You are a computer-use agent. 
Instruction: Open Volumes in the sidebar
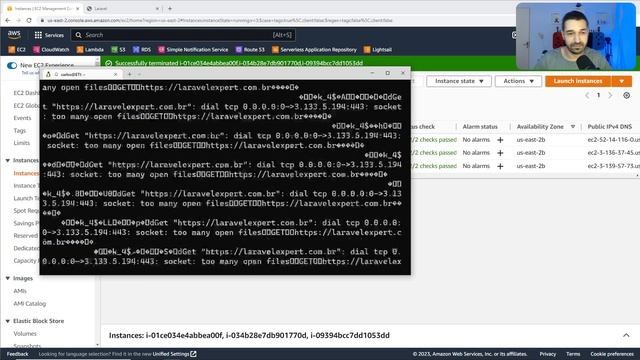tap(25, 334)
